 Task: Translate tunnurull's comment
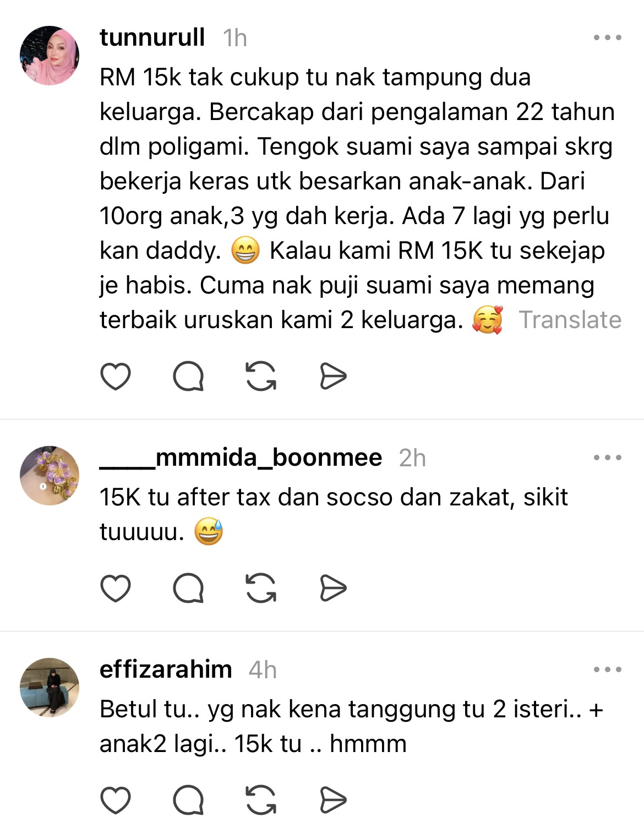[570, 320]
